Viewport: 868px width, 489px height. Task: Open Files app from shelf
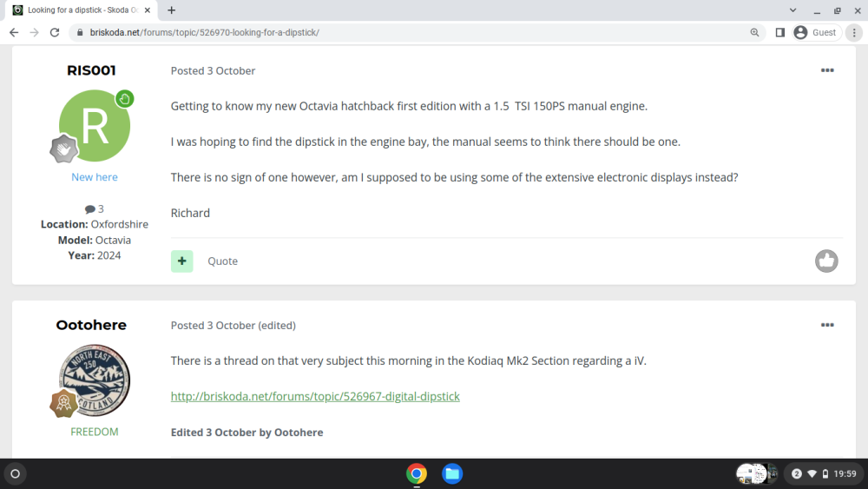coord(452,474)
